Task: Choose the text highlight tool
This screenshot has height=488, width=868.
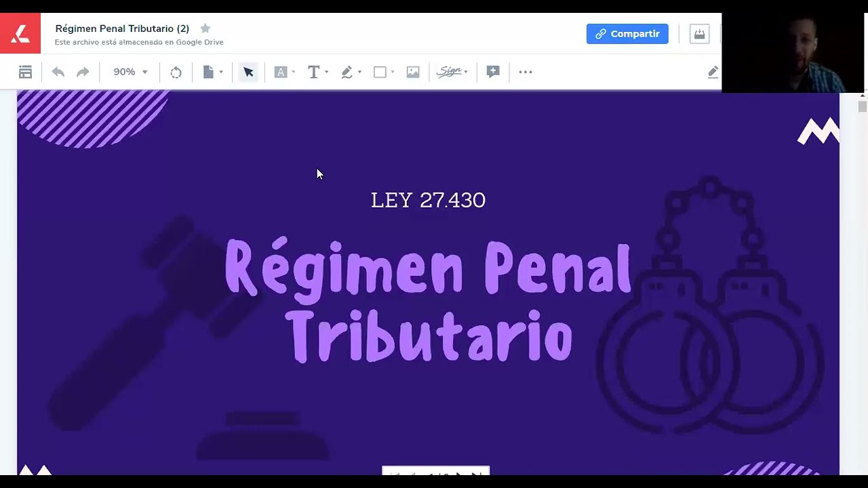Action: pyautogui.click(x=281, y=72)
